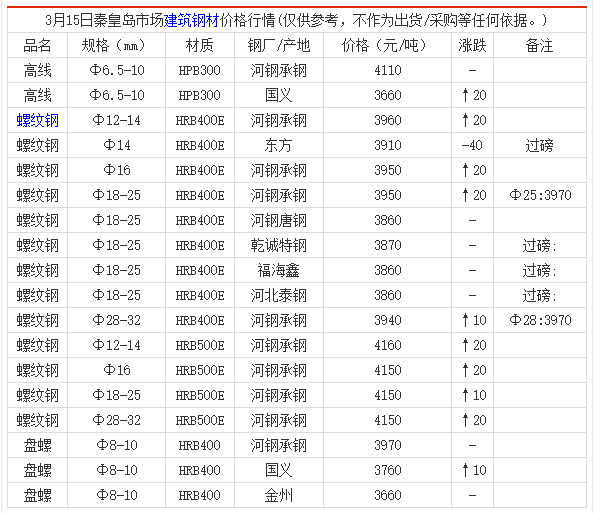Click the 乾诚特钢 manufacturer cell
This screenshot has width=594, height=513.
(x=278, y=245)
